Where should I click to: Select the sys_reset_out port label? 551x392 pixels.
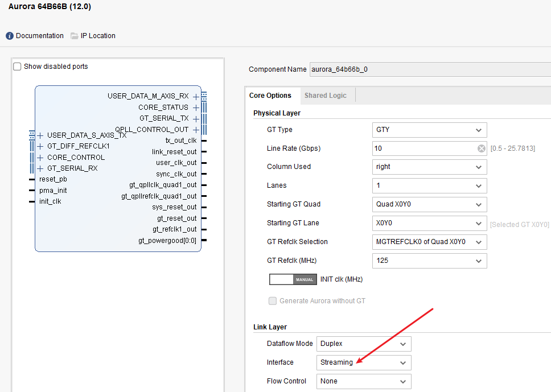coord(174,207)
